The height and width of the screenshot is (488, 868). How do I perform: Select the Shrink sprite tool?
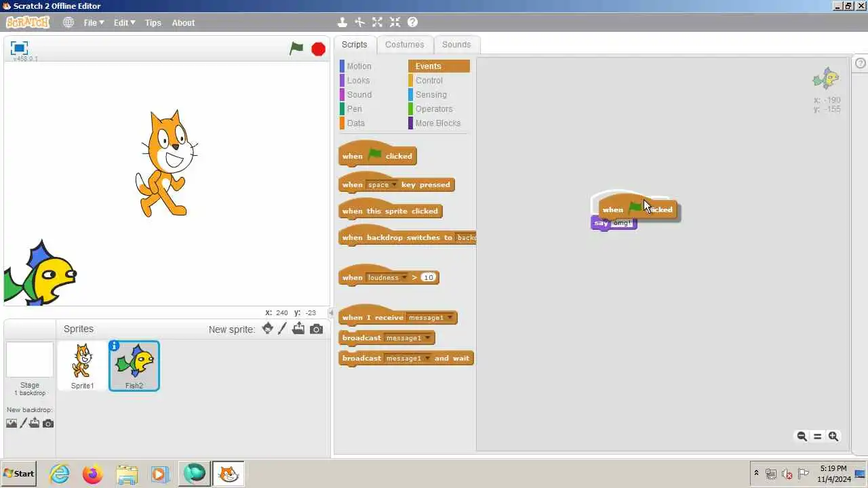click(x=395, y=22)
